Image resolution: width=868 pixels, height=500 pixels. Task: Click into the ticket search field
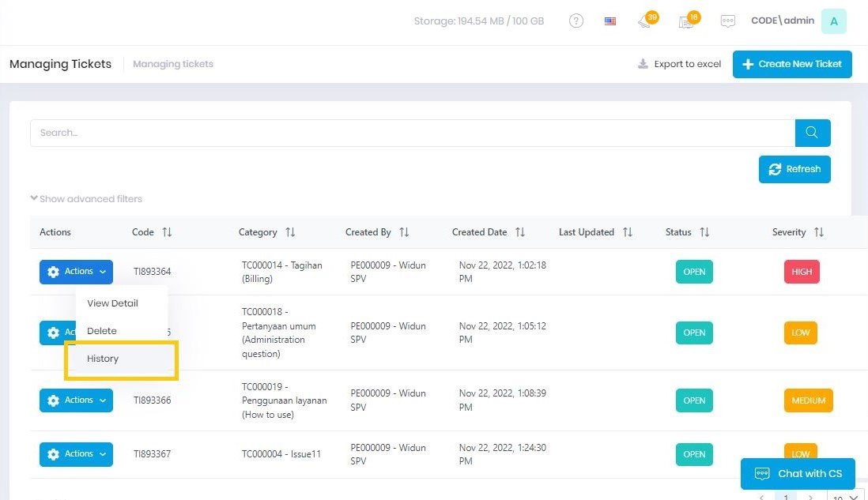(411, 133)
